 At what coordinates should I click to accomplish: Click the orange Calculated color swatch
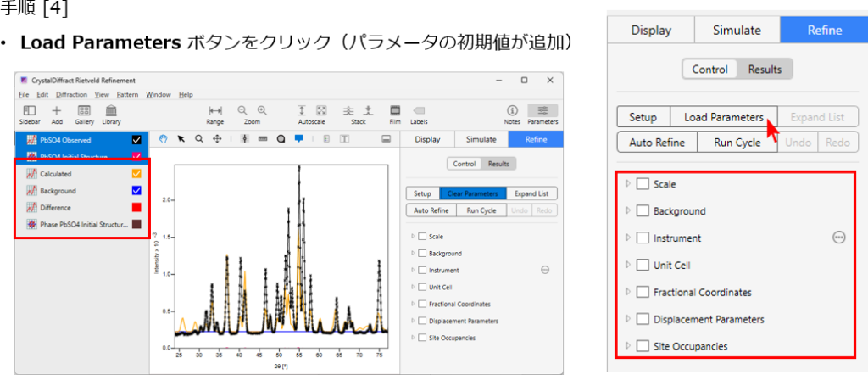click(136, 173)
